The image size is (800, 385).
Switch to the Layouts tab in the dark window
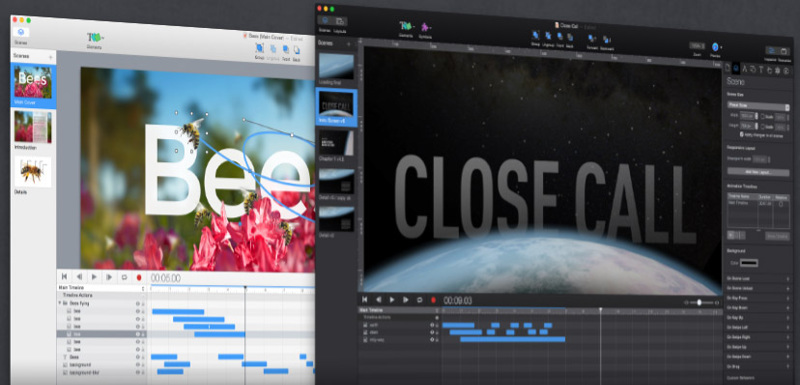tap(340, 23)
